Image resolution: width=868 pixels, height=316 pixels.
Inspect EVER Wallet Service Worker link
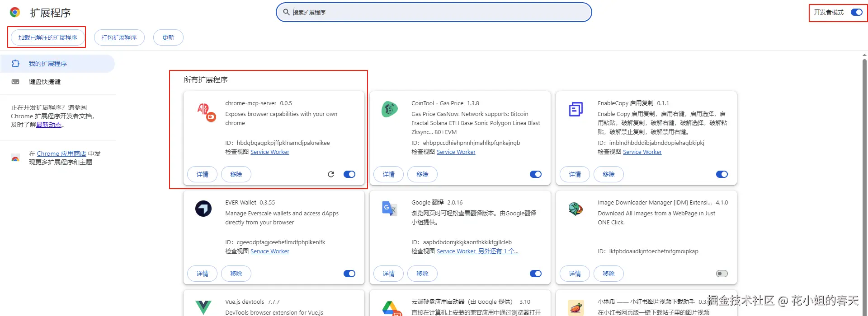(270, 251)
